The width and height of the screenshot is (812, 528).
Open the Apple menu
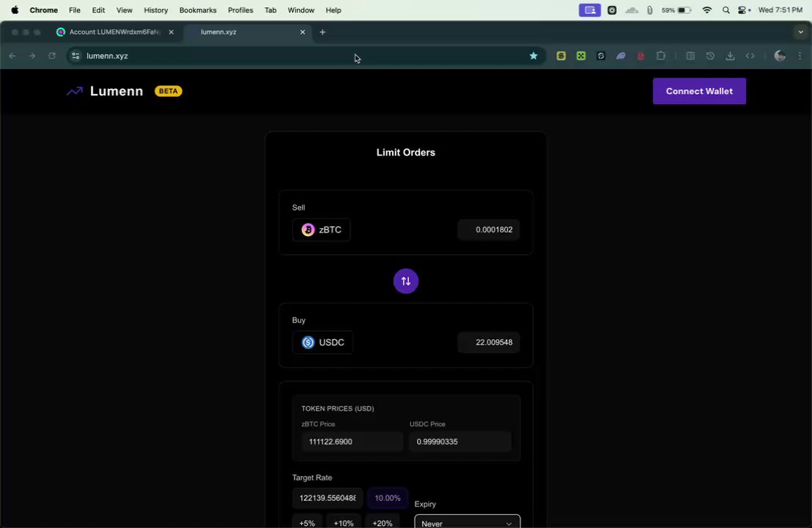click(x=15, y=10)
